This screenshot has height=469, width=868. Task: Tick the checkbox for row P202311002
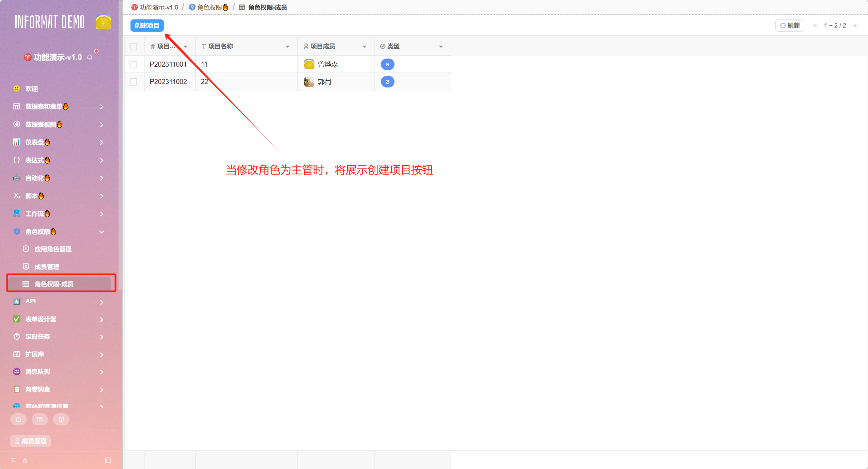click(x=134, y=82)
